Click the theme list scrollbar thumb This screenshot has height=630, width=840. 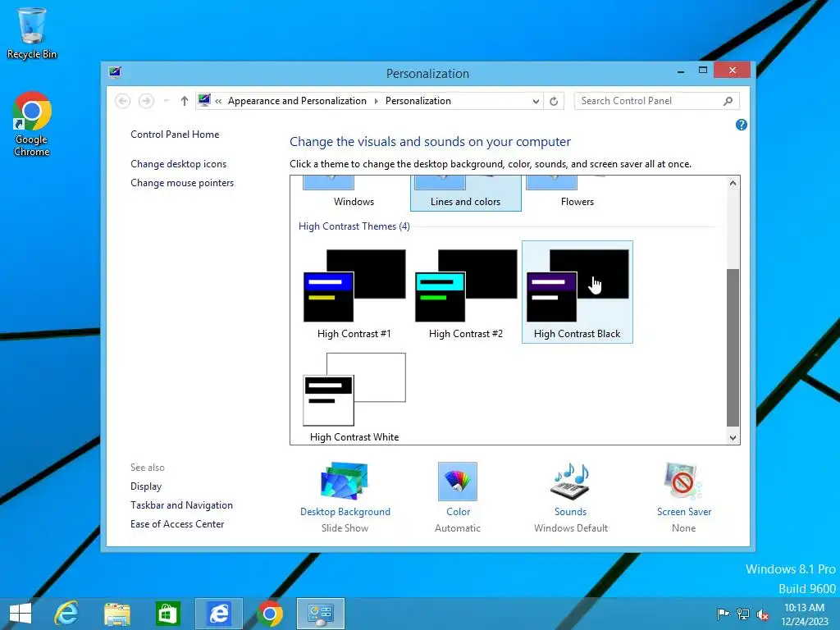pos(733,348)
